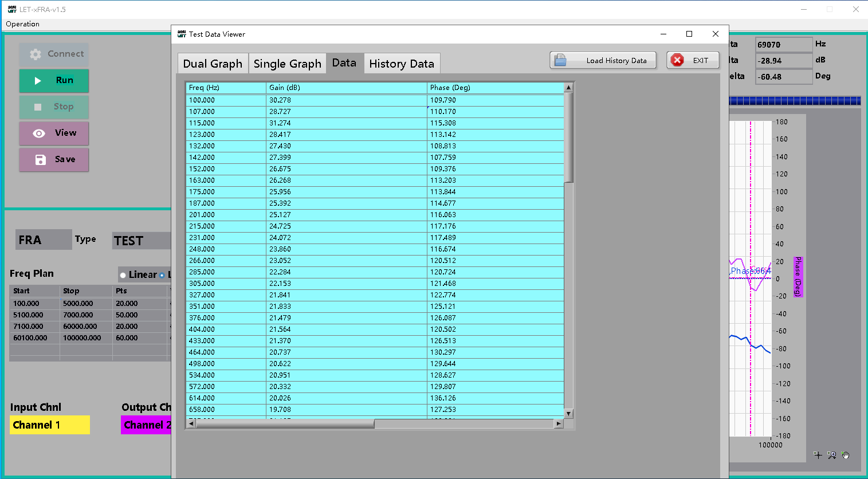
Task: Select the zoom tool in graph palette
Action: 831,455
